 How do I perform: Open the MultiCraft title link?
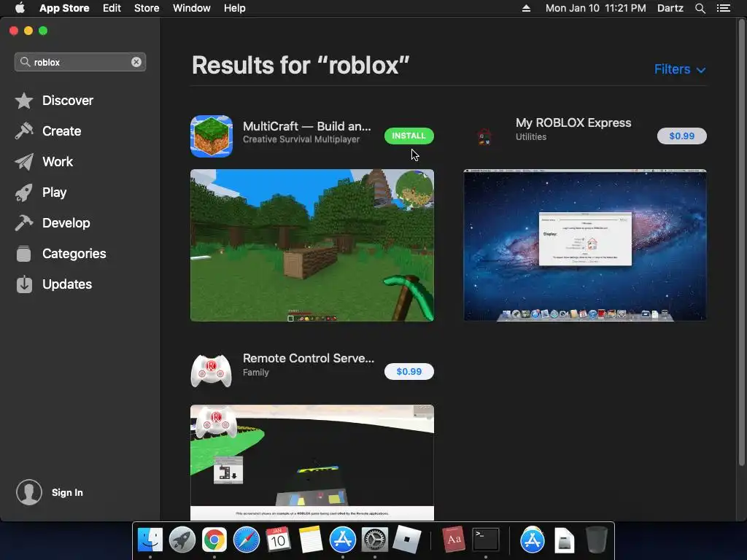pyautogui.click(x=307, y=126)
